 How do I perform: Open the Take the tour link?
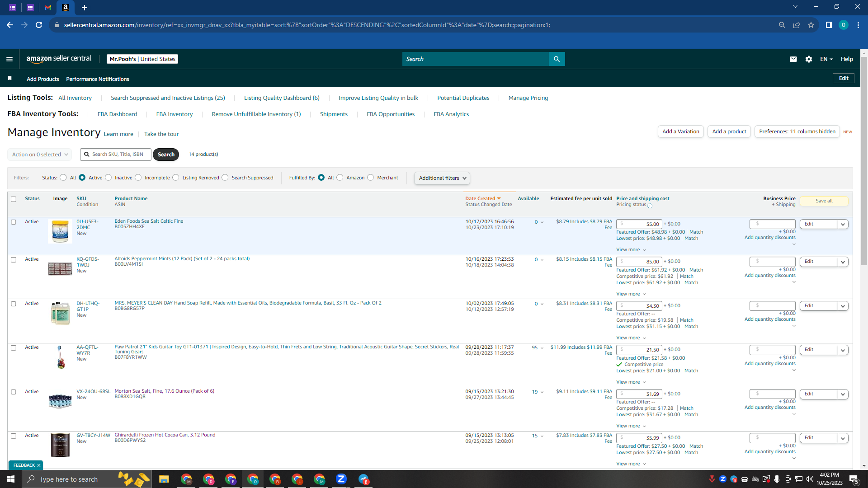click(161, 134)
